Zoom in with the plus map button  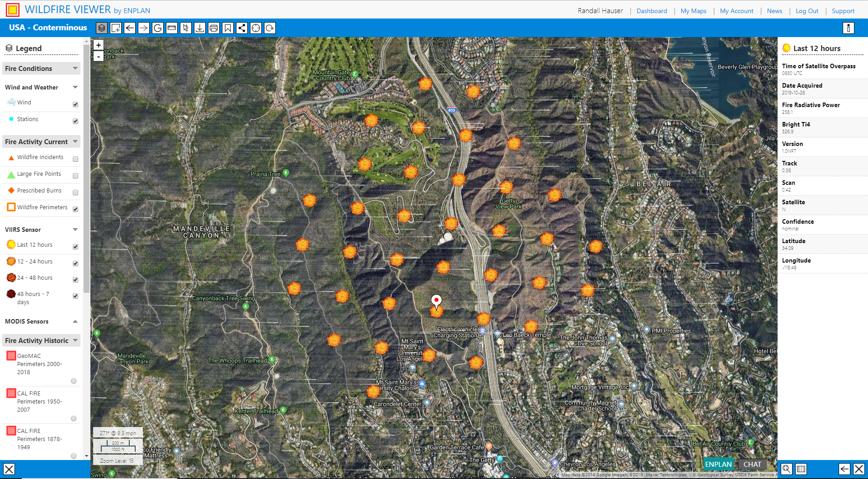coord(99,45)
